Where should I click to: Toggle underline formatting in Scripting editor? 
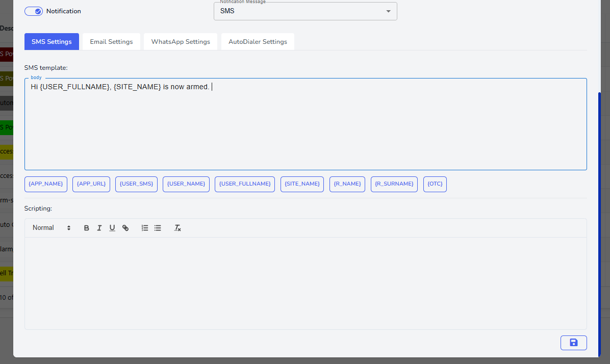tap(112, 228)
